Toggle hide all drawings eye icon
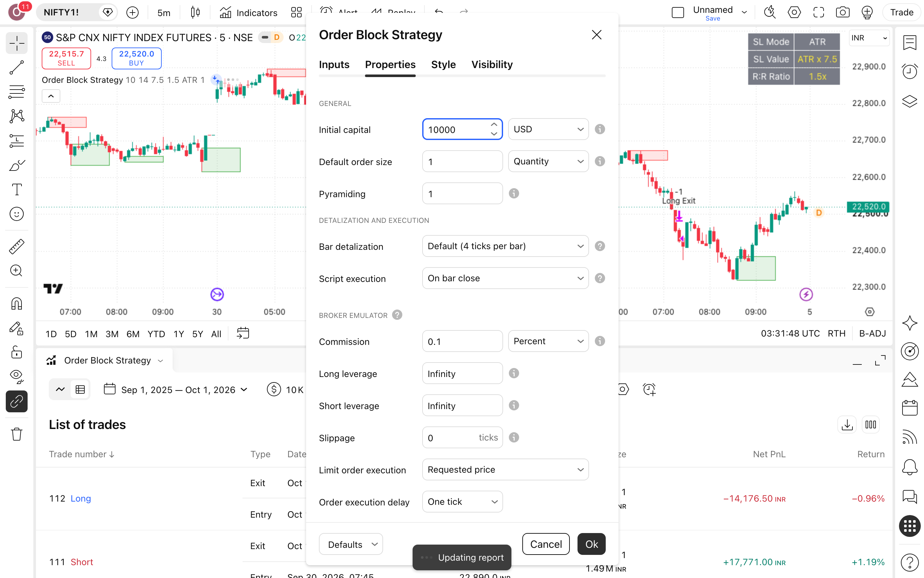924x578 pixels. [16, 377]
